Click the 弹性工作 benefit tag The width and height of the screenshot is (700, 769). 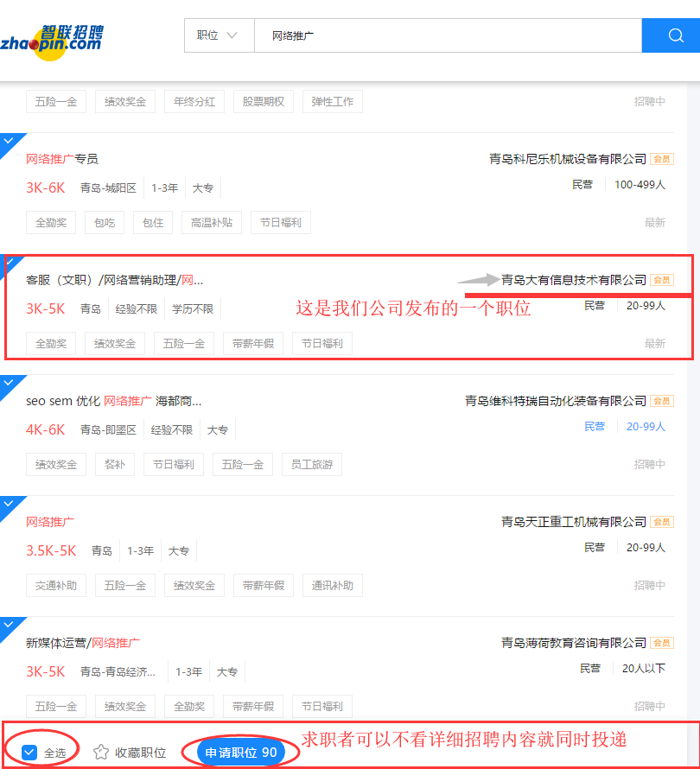point(333,101)
